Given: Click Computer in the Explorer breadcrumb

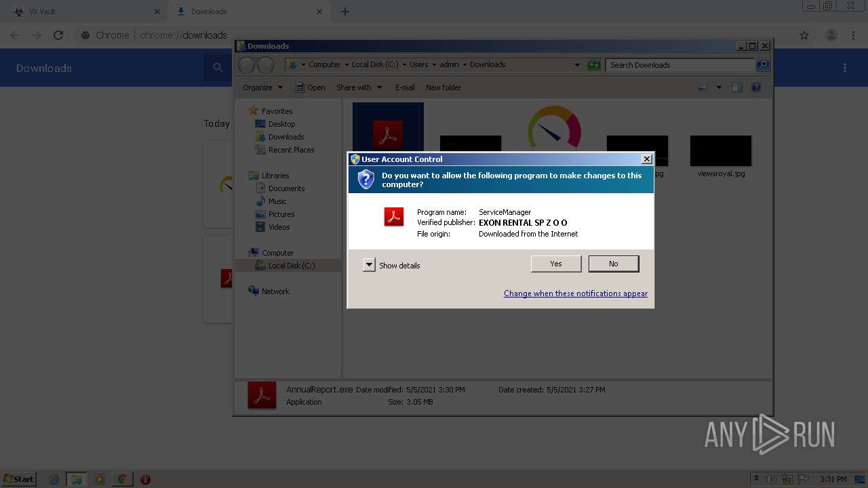Looking at the screenshot, I should [x=324, y=64].
